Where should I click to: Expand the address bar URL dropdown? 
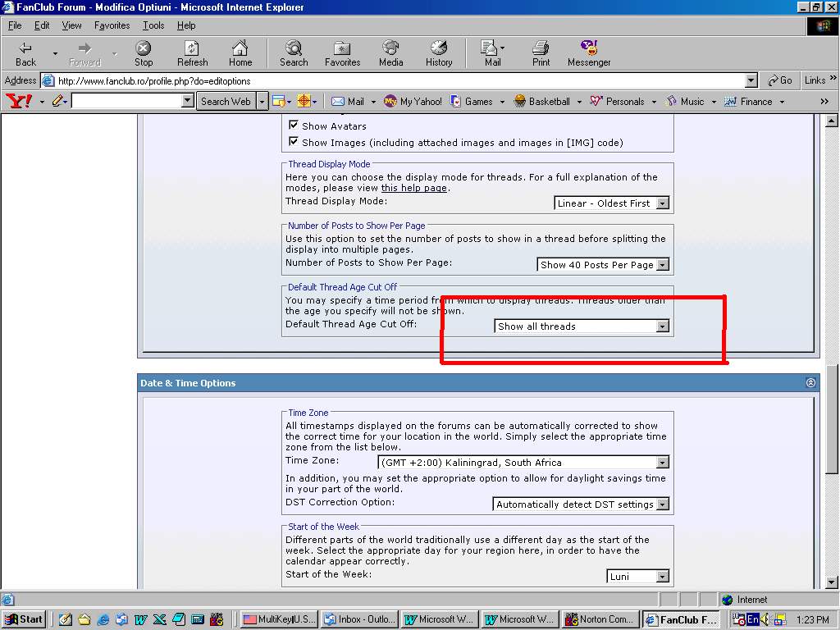pyautogui.click(x=751, y=81)
